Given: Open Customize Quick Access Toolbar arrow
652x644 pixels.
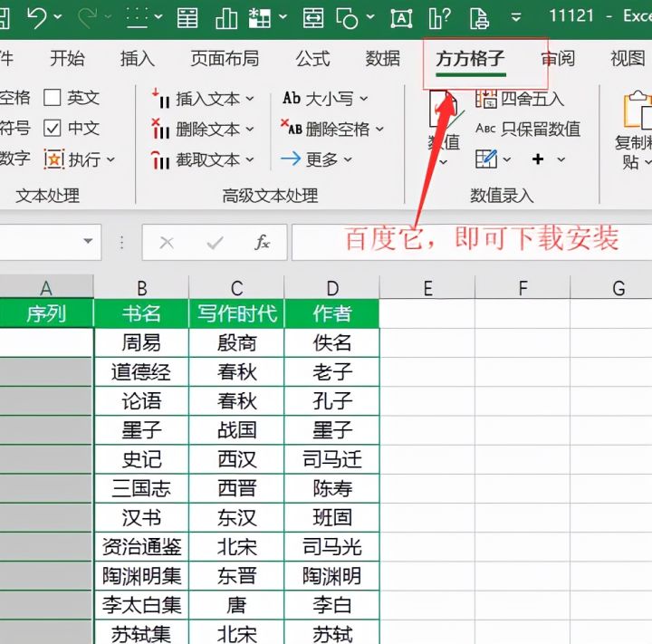Looking at the screenshot, I should (x=516, y=17).
